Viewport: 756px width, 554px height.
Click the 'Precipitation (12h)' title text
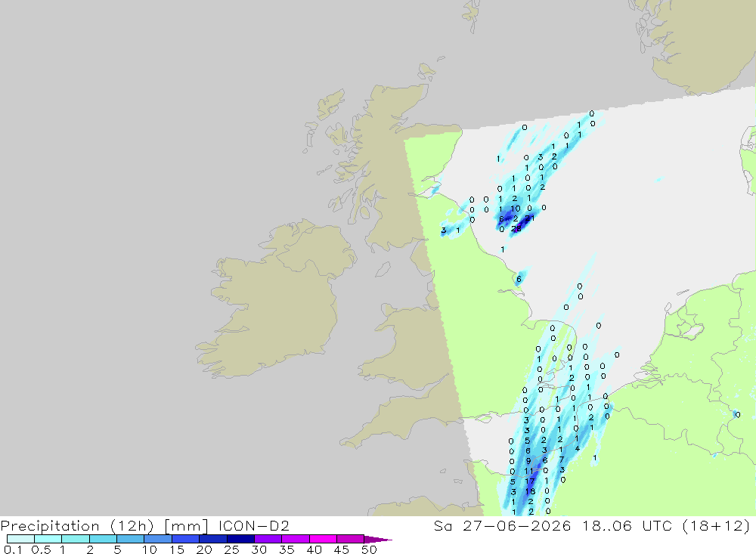[x=76, y=525]
